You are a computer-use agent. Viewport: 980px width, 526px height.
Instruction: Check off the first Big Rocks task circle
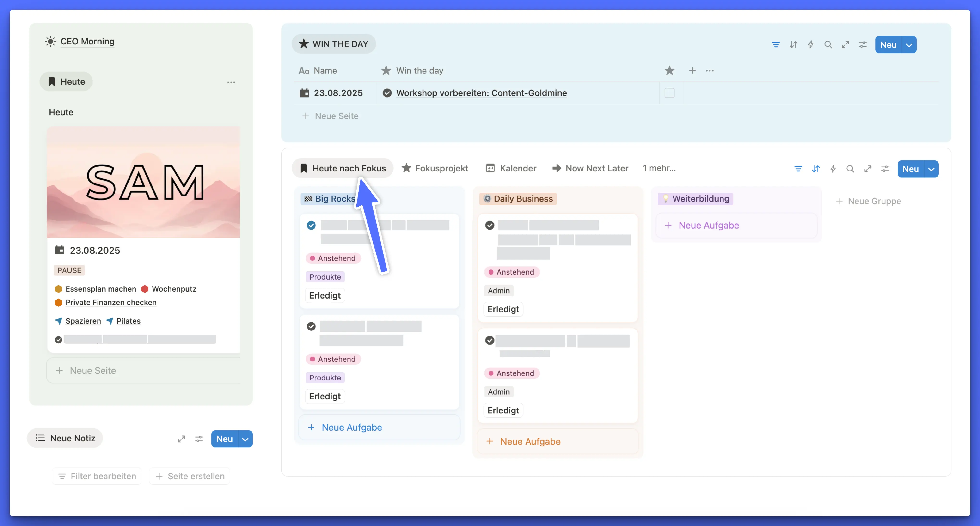[311, 226]
